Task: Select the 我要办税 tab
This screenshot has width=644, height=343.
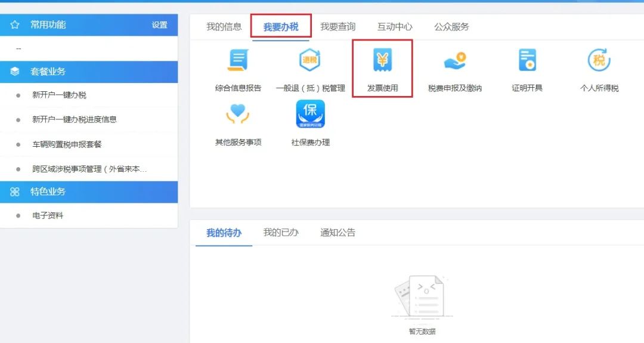Action: (x=281, y=27)
